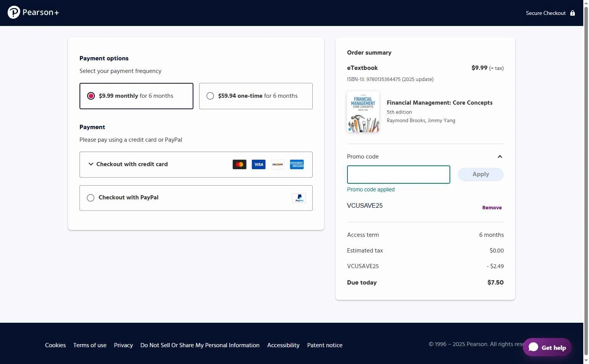The height and width of the screenshot is (364, 589).
Task: Open the Terms of use footer link
Action: tap(90, 345)
